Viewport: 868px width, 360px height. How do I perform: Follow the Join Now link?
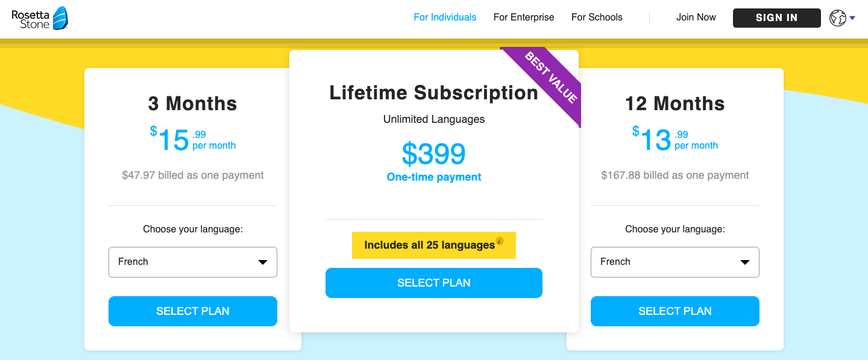[x=696, y=17]
